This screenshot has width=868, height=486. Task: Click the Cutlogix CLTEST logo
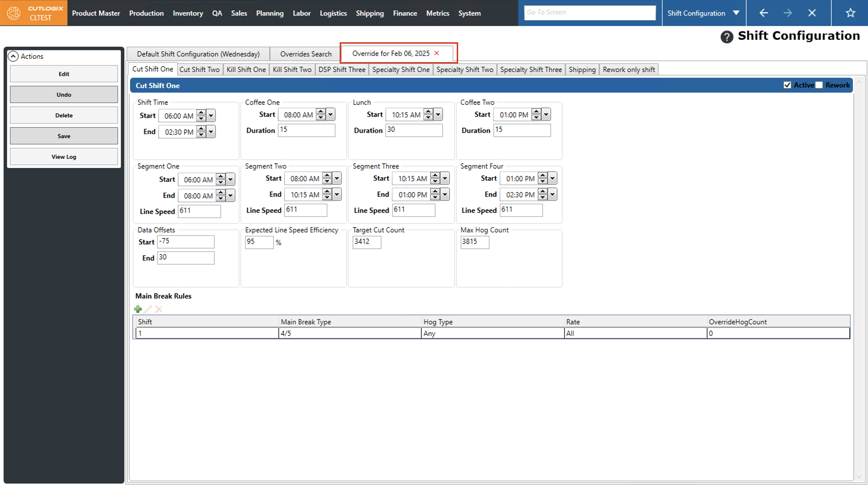33,13
